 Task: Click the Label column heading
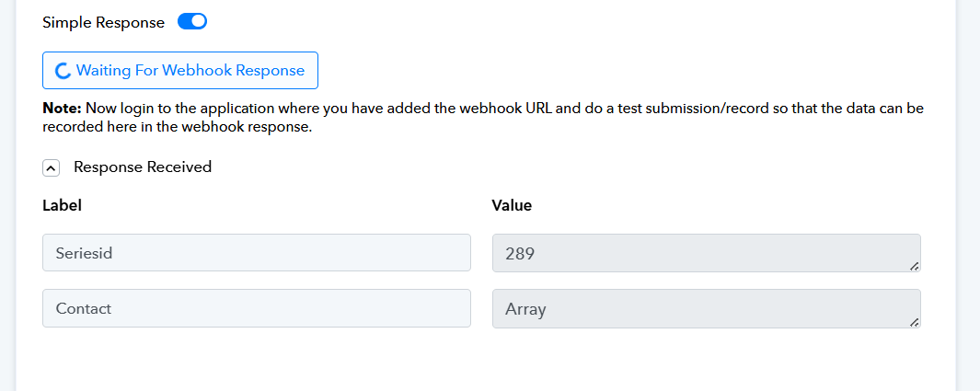click(x=62, y=205)
